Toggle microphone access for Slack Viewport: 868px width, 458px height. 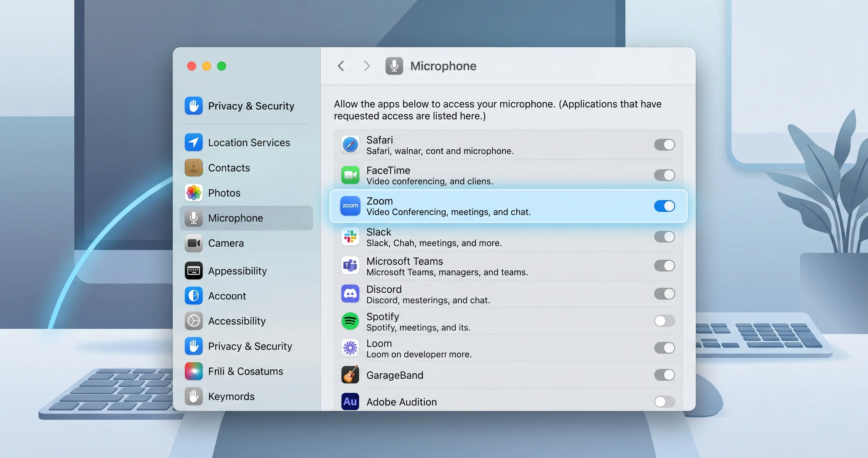664,237
